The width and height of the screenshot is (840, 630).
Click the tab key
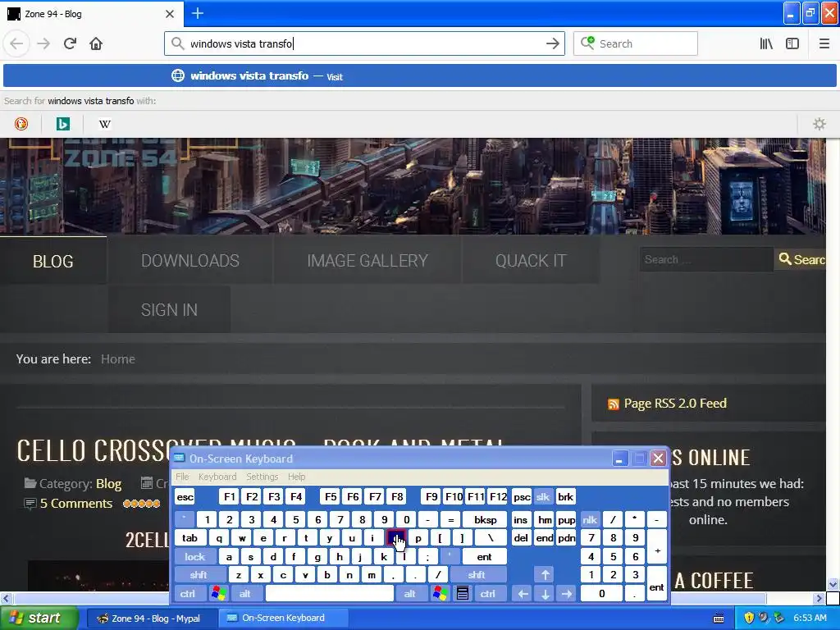pyautogui.click(x=189, y=538)
